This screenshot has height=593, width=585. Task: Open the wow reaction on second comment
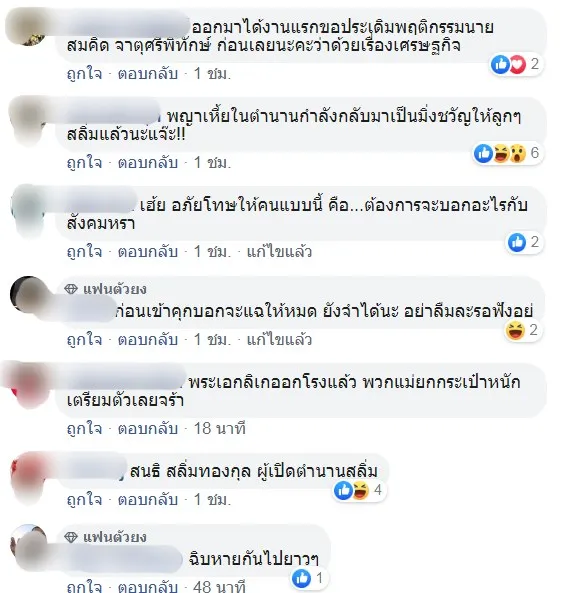pos(517,153)
